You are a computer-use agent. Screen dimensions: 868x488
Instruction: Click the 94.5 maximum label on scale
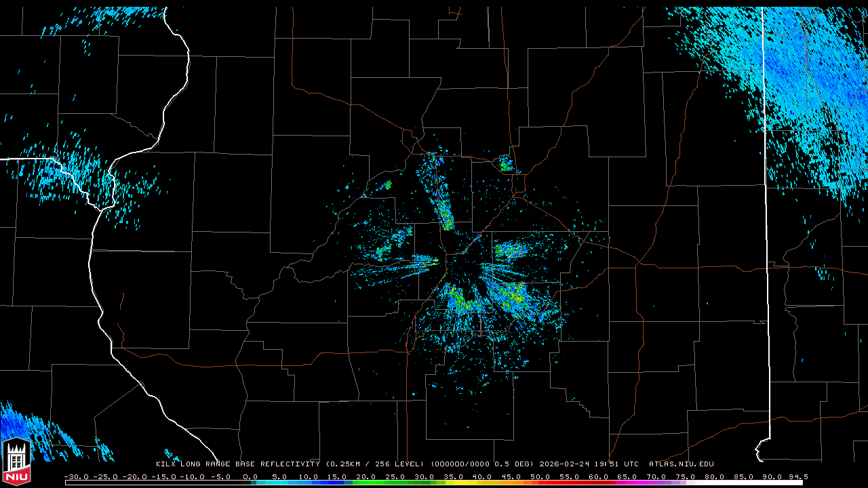[x=797, y=476]
